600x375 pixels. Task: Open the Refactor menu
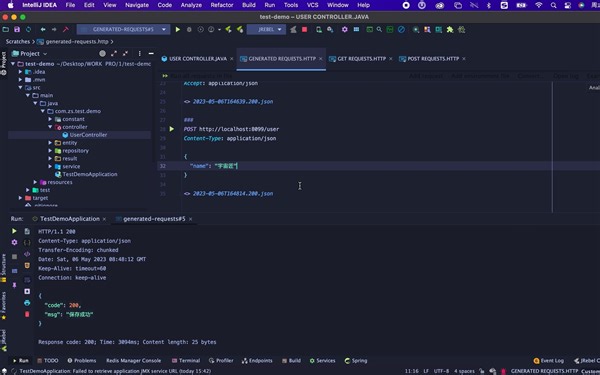[x=222, y=5]
